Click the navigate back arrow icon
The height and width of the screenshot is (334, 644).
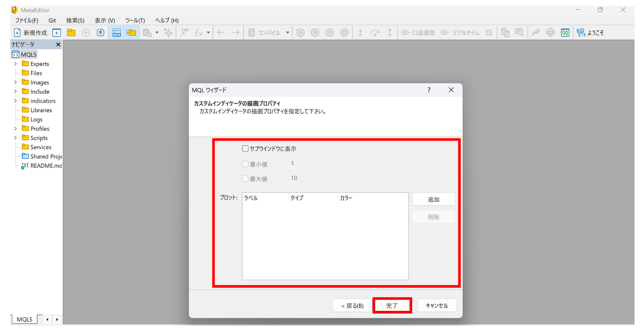point(221,33)
